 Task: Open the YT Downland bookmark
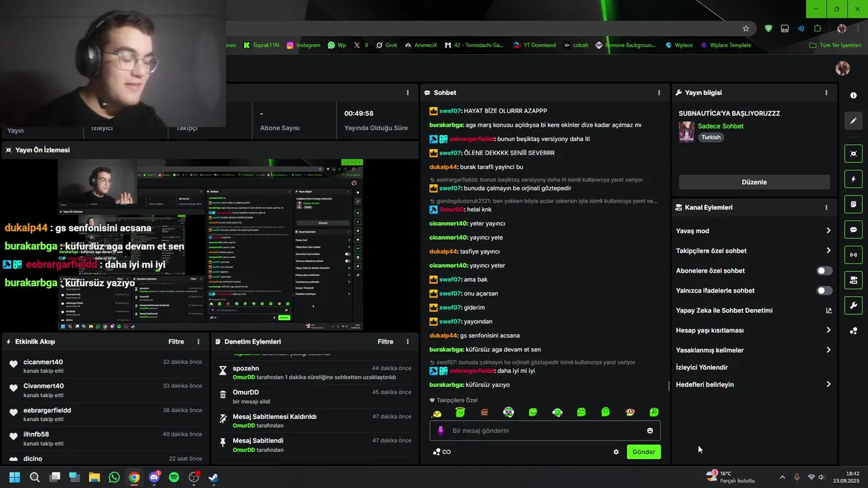click(x=534, y=45)
